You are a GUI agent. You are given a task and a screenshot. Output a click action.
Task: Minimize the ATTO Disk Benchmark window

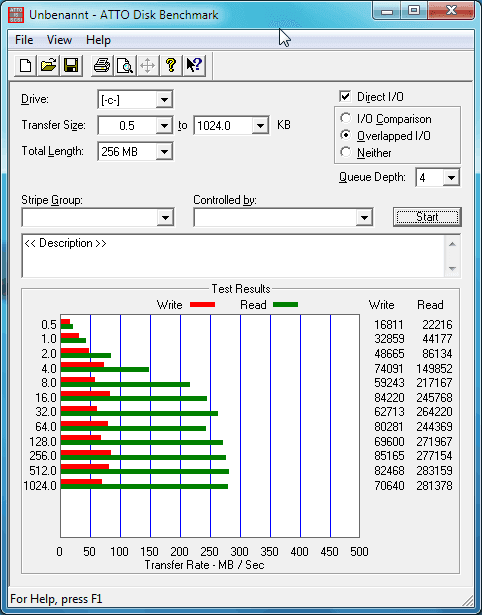point(387,11)
